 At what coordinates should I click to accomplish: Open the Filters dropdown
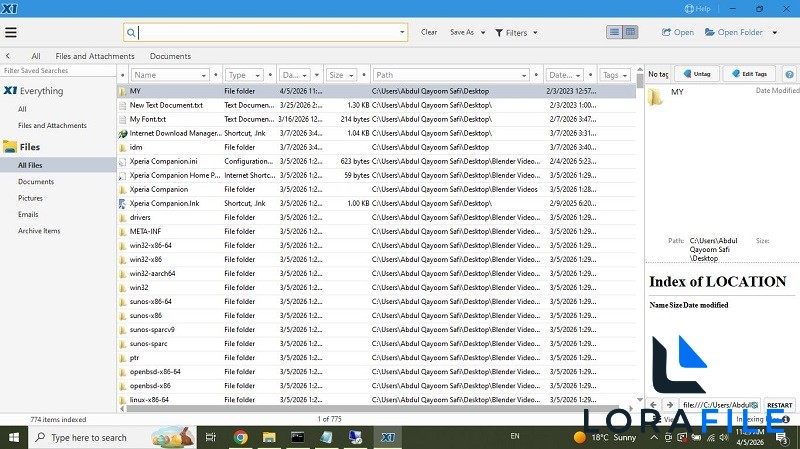pos(516,33)
